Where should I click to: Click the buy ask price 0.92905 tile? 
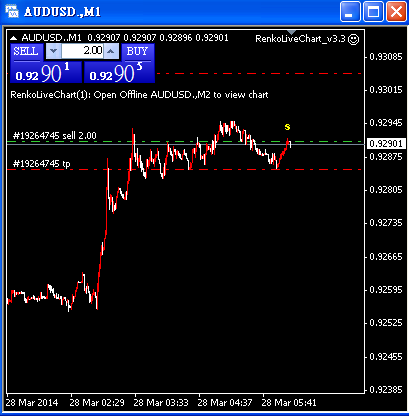click(x=119, y=72)
